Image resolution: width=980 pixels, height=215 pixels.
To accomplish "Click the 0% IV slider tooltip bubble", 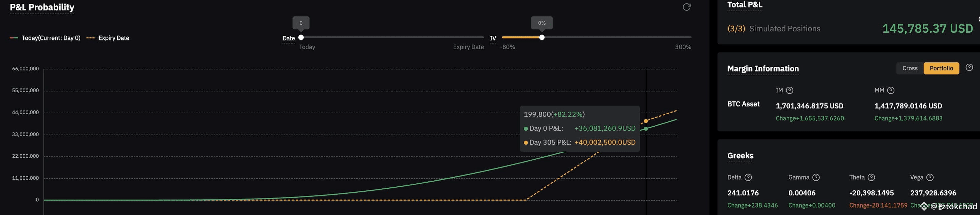I will point(542,23).
